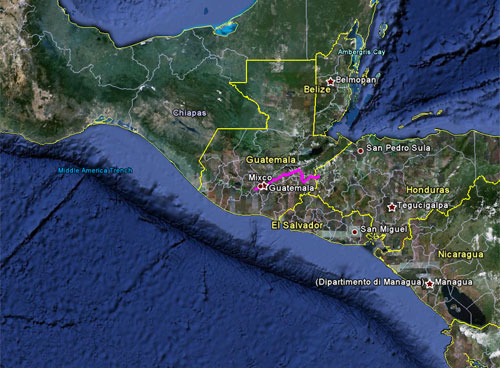Click the Mixco city dot marker
500x368 pixels.
pyautogui.click(x=260, y=186)
